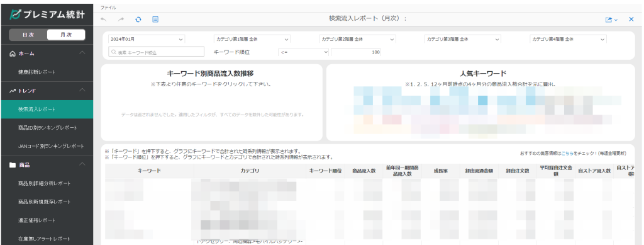This screenshot has width=644, height=245.
Task: Open the カテゴリ第1階層 全体 dropdown
Action: pyautogui.click(x=252, y=40)
